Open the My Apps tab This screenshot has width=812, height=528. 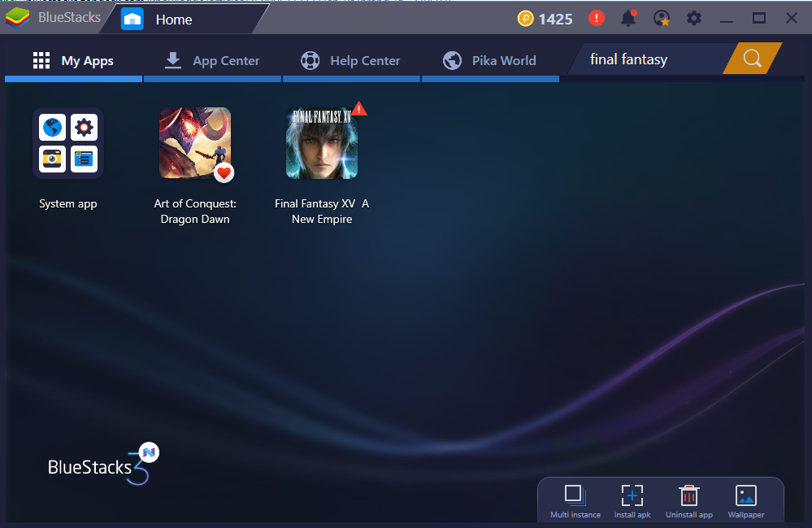[73, 61]
